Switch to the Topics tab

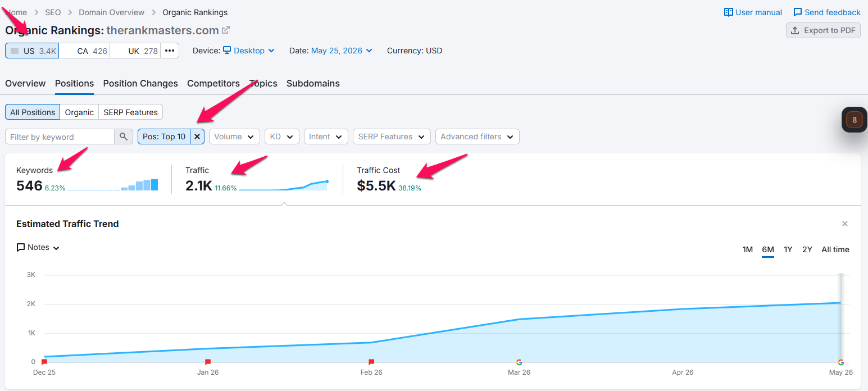(263, 83)
